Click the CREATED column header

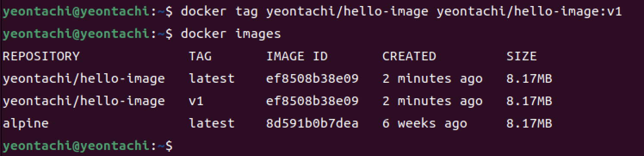[x=409, y=56]
